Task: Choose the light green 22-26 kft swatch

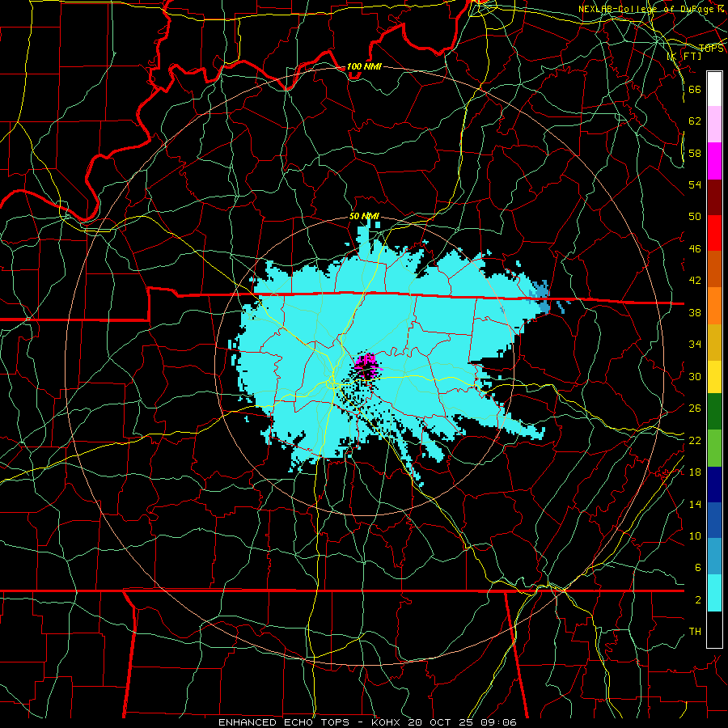Action: click(x=714, y=448)
